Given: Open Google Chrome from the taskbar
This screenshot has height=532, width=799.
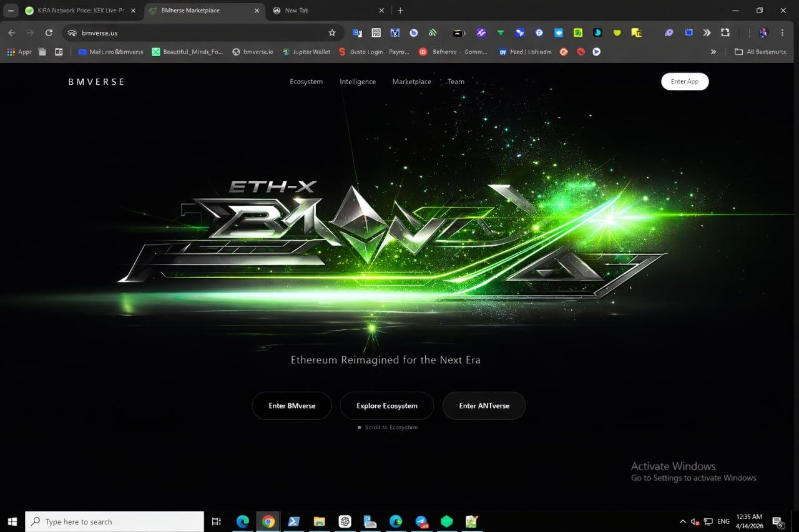Looking at the screenshot, I should tap(268, 521).
